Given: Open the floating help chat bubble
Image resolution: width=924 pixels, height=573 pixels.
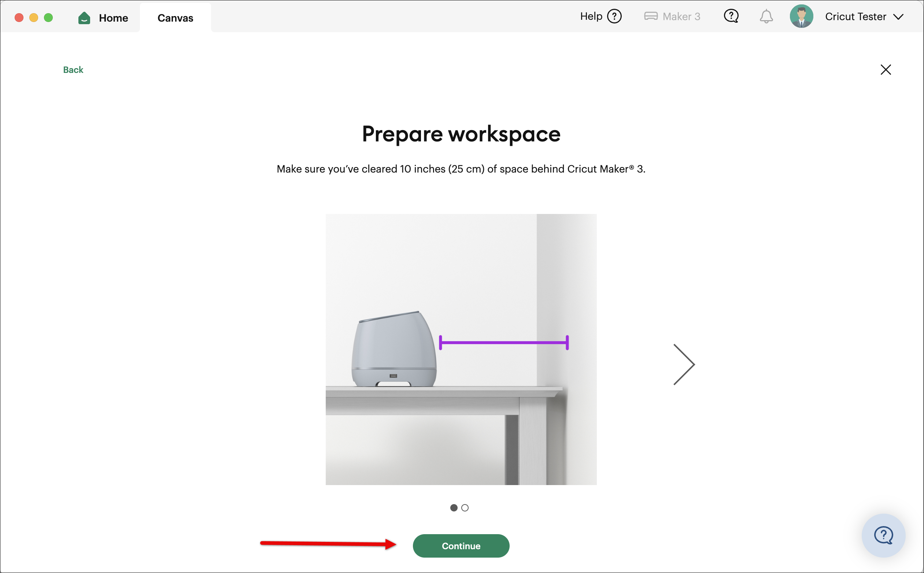Looking at the screenshot, I should coord(883,535).
